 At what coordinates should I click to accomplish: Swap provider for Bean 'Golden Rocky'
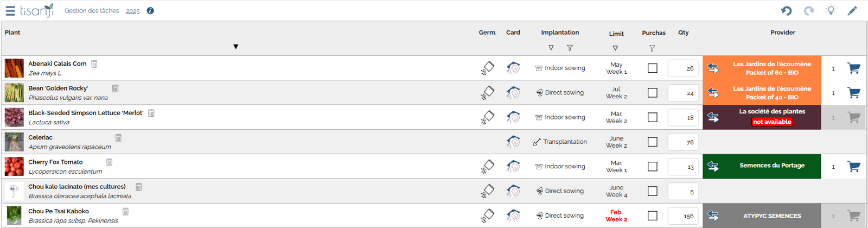pyautogui.click(x=713, y=93)
